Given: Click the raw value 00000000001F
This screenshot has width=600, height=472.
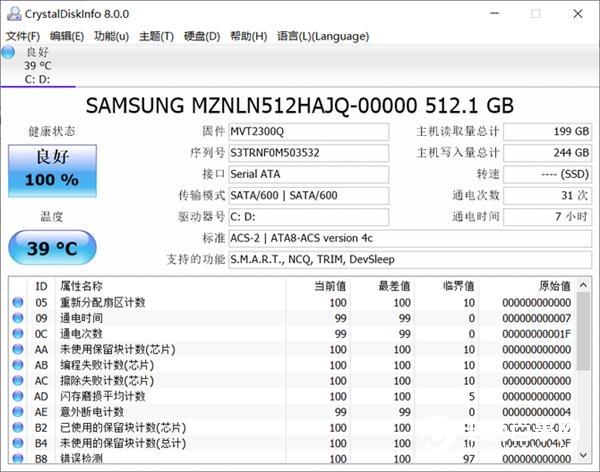Looking at the screenshot, I should click(536, 334).
